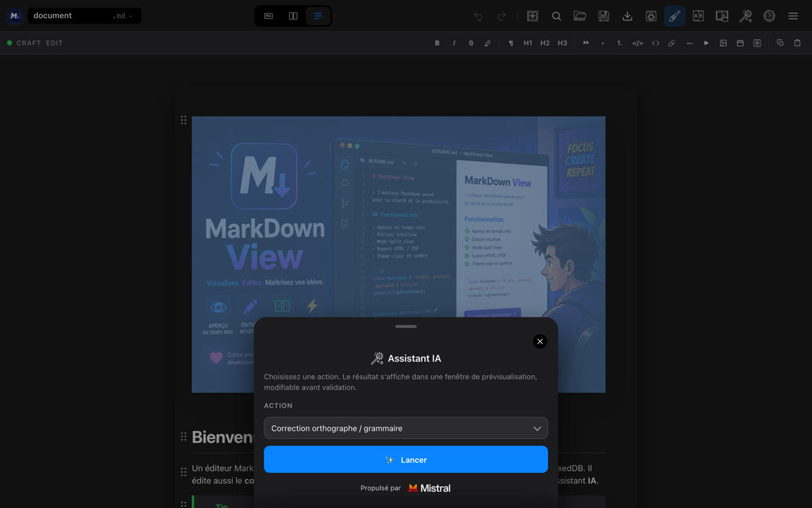812x508 pixels.
Task: Edit the document file name field
Action: click(70, 16)
